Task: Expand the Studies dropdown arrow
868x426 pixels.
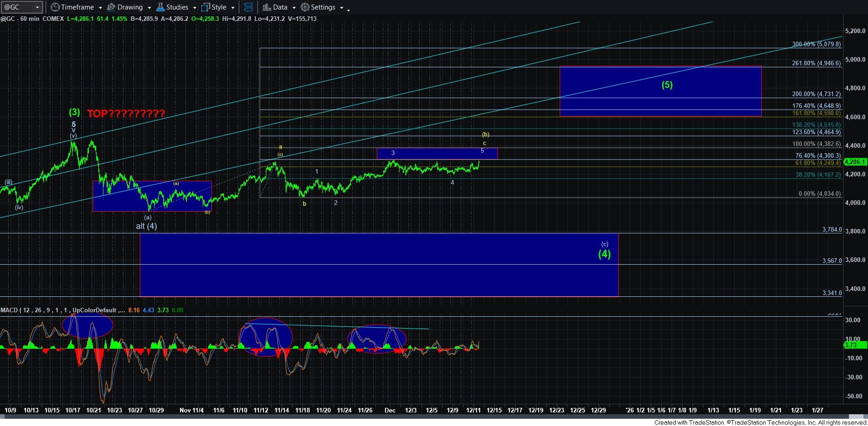Action: 195,8
